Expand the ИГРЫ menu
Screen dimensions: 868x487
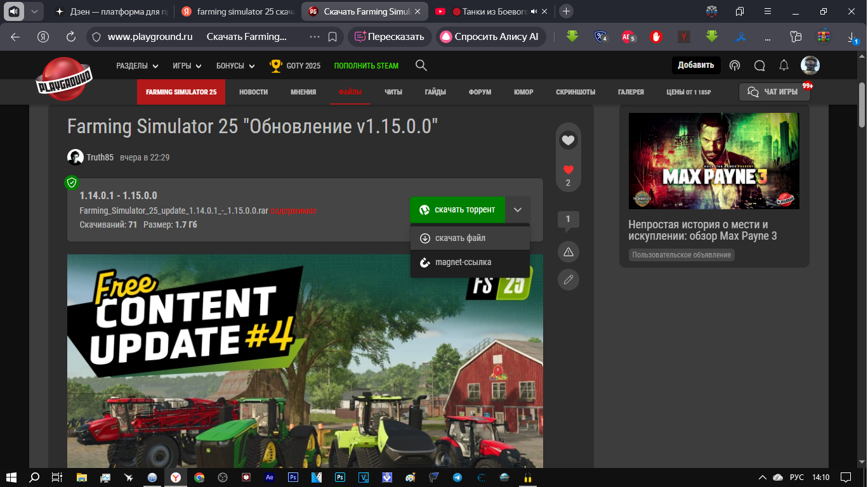click(187, 65)
